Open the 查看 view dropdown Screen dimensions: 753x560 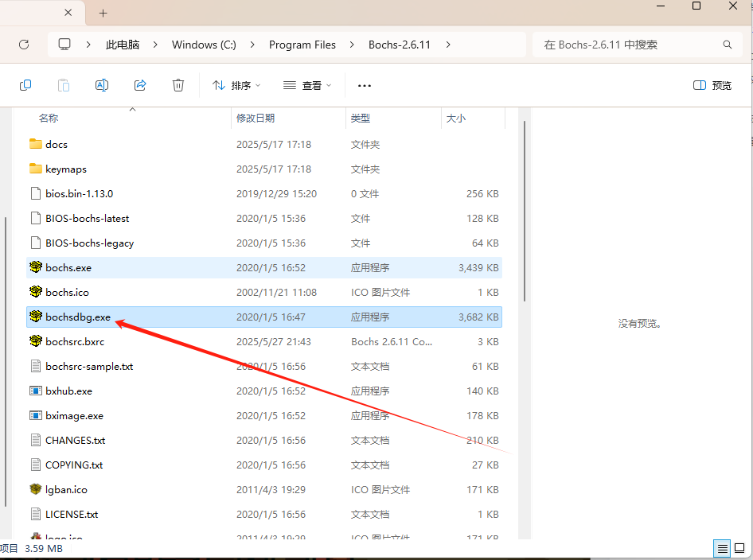pyautogui.click(x=307, y=85)
